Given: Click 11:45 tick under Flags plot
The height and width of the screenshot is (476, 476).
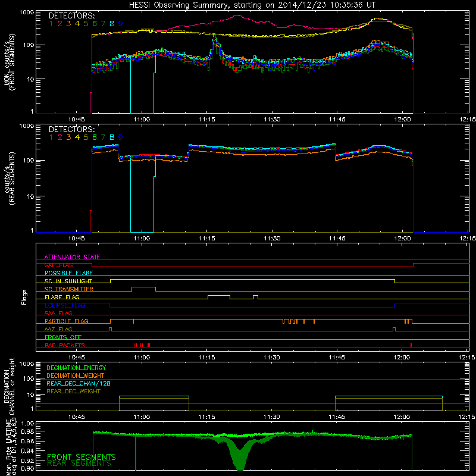Looking at the screenshot, I should (x=337, y=358).
